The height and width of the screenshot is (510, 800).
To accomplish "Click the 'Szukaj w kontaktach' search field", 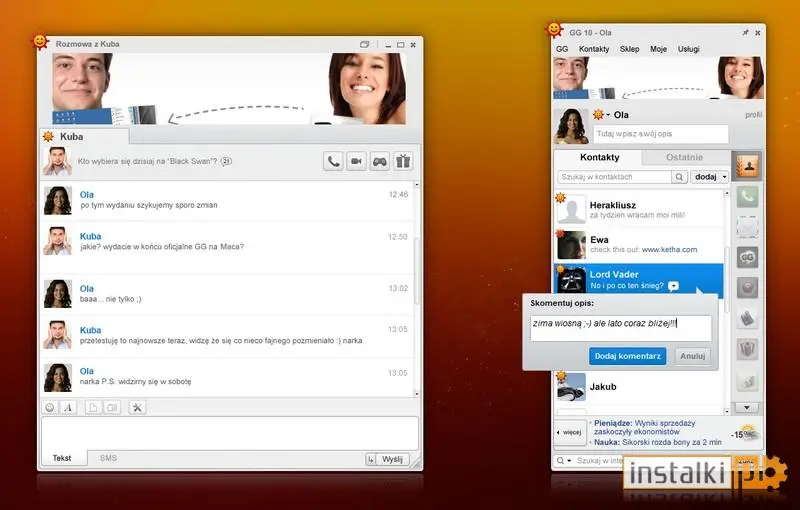I will click(x=615, y=177).
